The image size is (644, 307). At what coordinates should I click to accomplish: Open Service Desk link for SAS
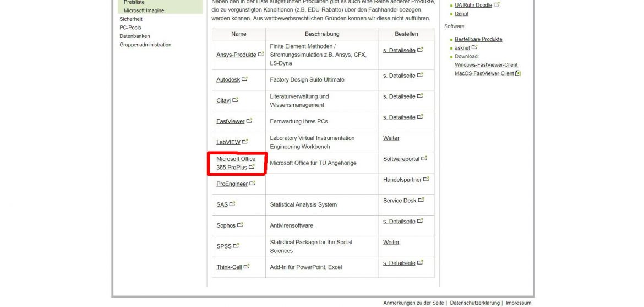400,201
